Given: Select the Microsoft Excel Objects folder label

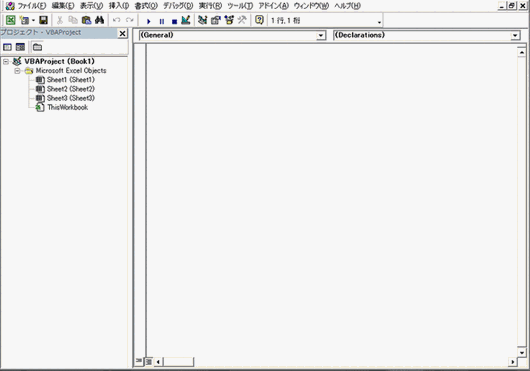Looking at the screenshot, I should (71, 71).
